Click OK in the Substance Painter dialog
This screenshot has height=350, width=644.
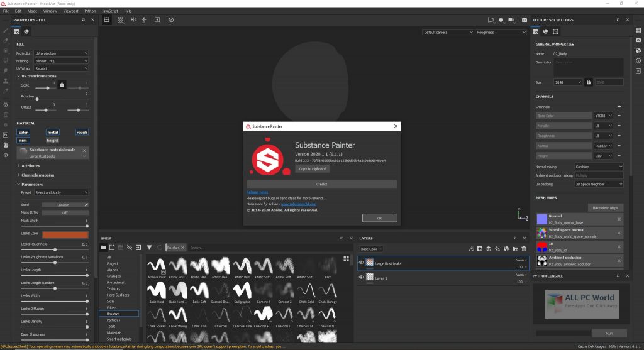coord(379,218)
